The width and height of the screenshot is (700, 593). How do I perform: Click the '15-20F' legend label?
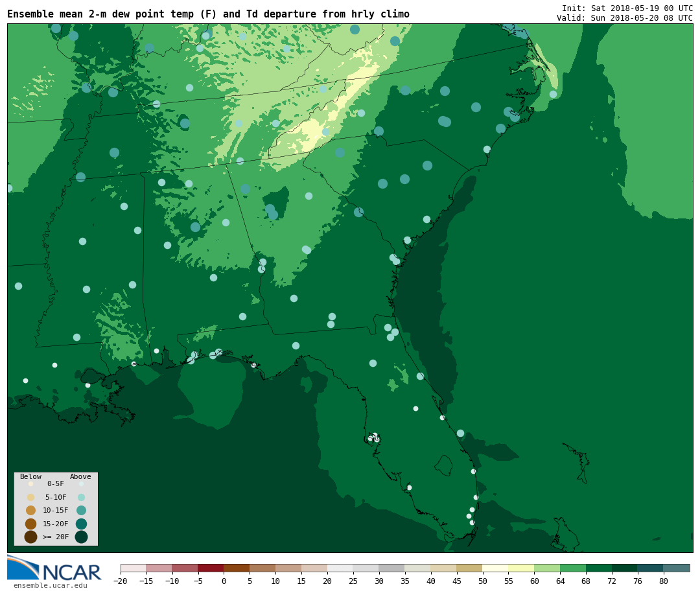coord(56,524)
